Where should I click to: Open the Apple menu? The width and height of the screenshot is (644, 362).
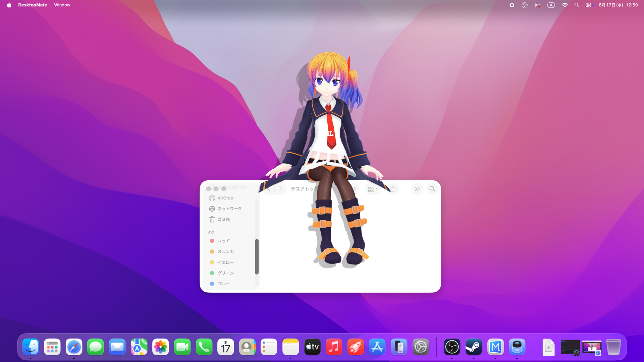9,5
